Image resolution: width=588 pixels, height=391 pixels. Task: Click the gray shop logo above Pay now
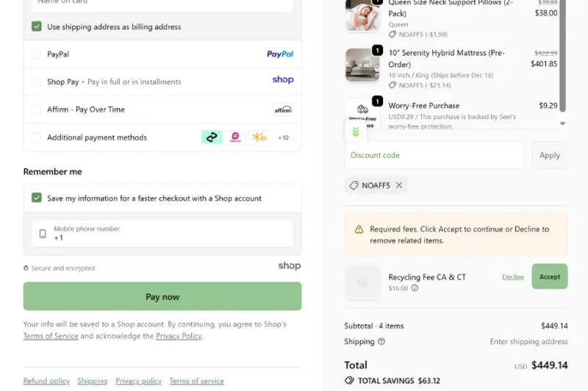(289, 266)
